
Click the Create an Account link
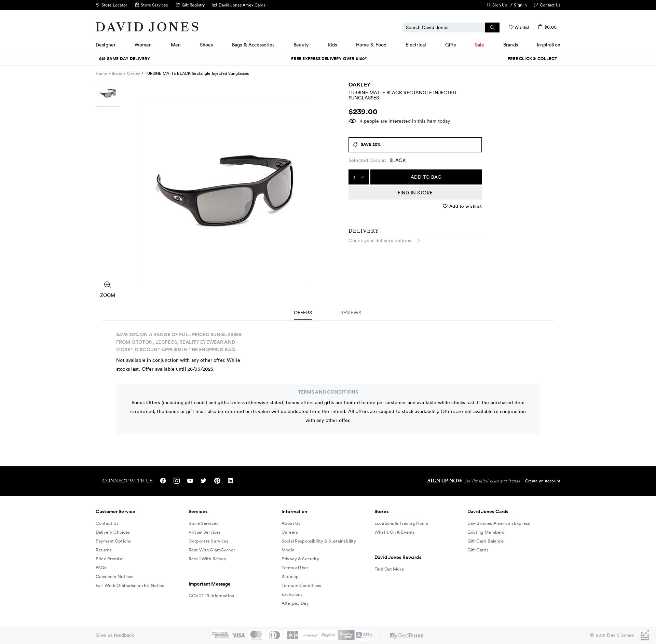(543, 481)
